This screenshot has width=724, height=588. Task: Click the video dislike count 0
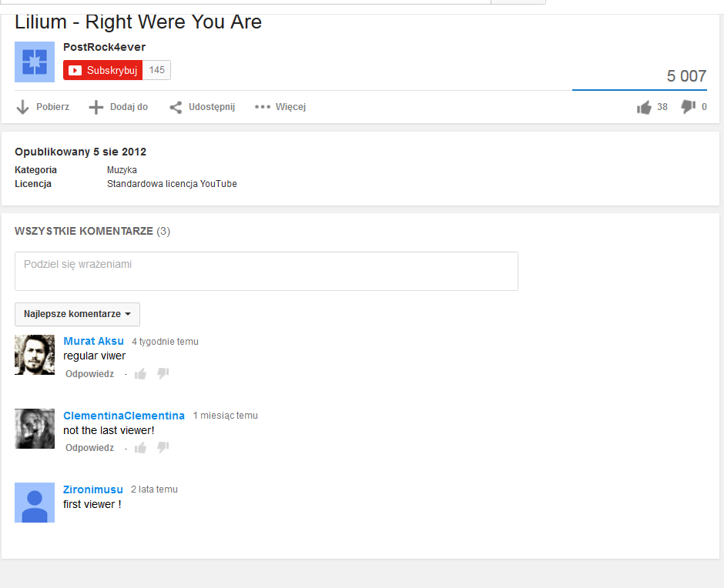click(704, 107)
